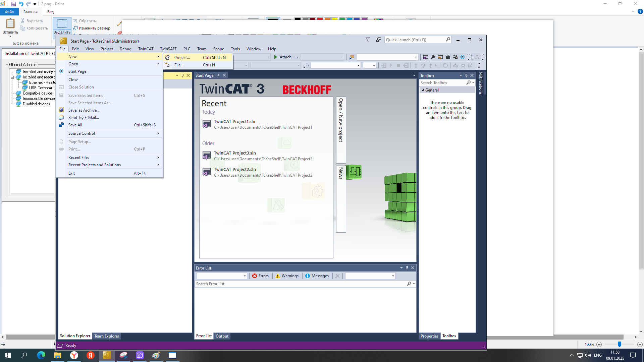Click the Save as Archive icon

click(61, 110)
